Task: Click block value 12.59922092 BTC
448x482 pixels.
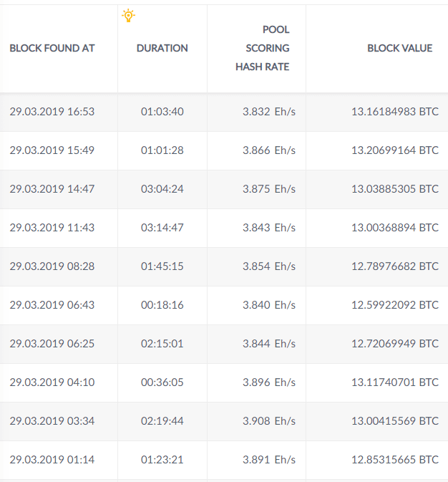Action: click(395, 305)
